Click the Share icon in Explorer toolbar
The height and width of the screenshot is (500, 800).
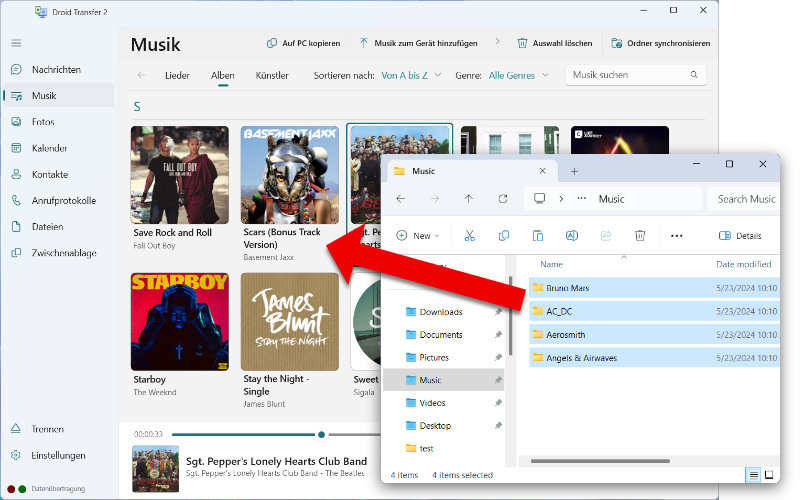[x=606, y=236]
